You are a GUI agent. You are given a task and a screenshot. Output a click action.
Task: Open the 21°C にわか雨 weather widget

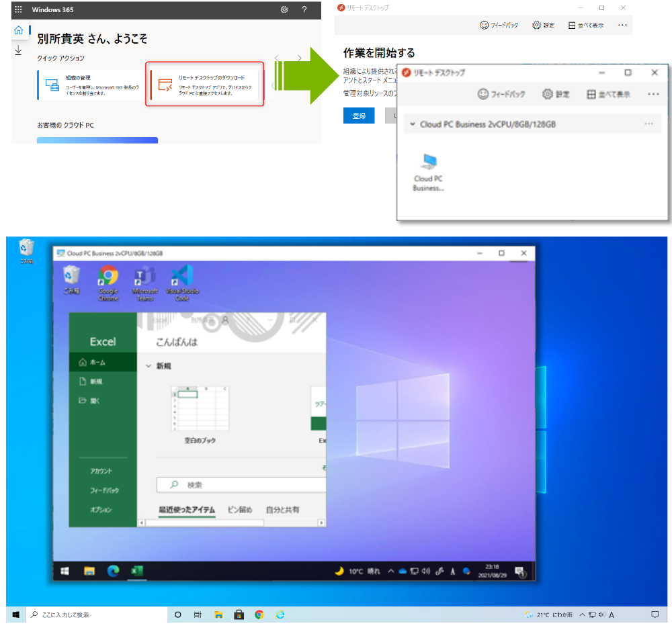coord(548,615)
